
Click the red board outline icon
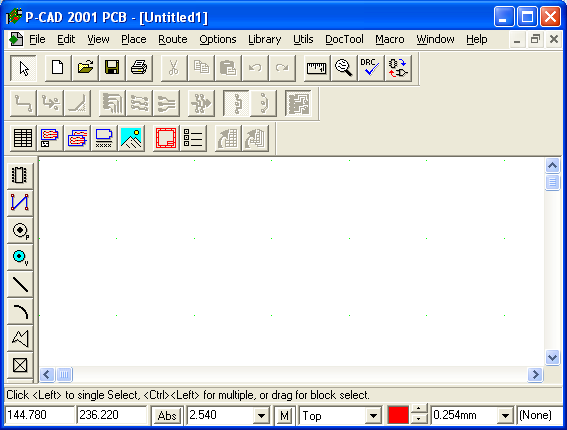tap(166, 138)
